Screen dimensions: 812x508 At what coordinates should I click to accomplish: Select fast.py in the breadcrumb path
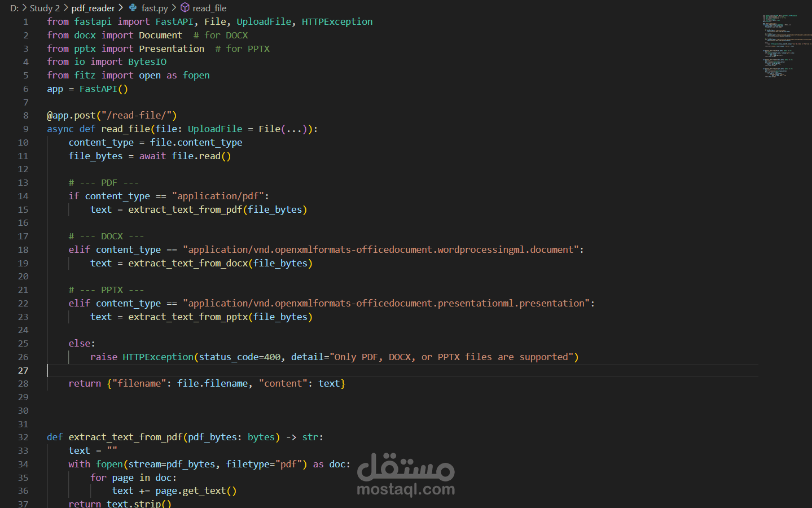pyautogui.click(x=155, y=8)
